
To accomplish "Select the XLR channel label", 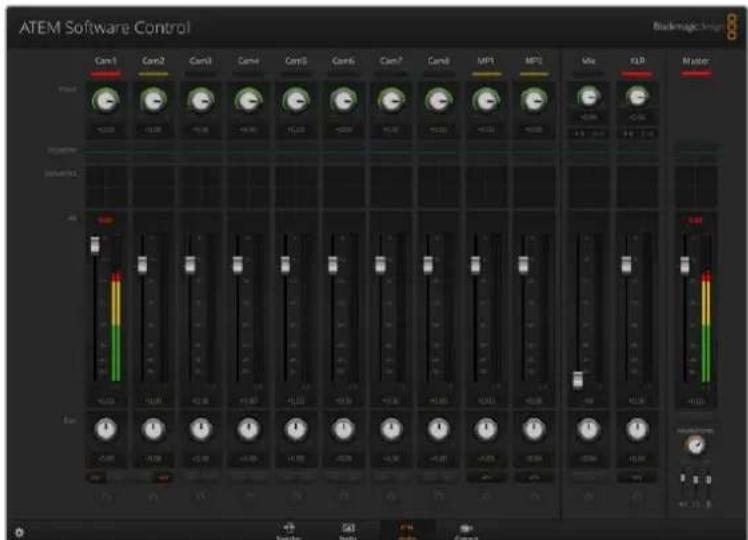I will [x=637, y=61].
